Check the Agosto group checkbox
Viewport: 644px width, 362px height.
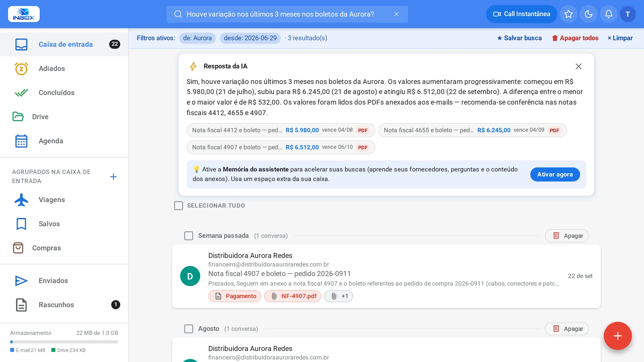click(188, 329)
